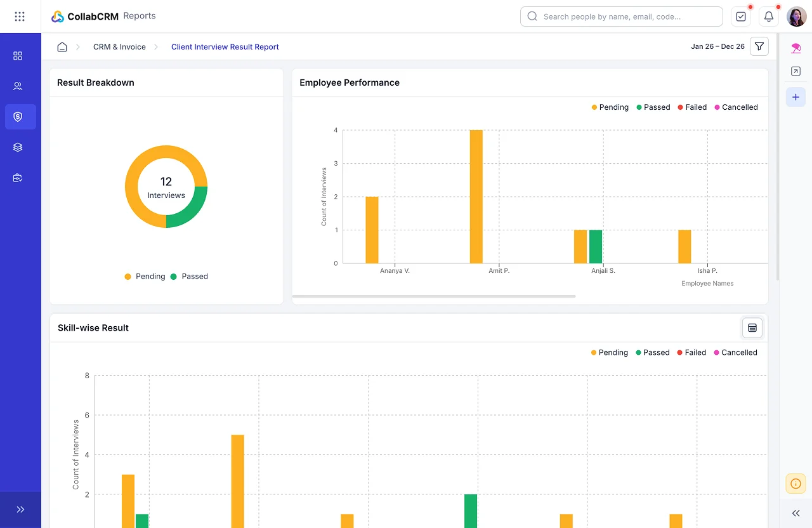The height and width of the screenshot is (528, 812).
Task: Click Amit P. pending bar
Action: coord(476,197)
